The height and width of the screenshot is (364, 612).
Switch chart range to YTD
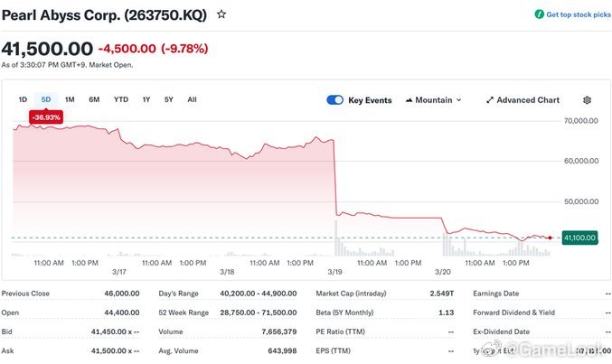tap(121, 99)
